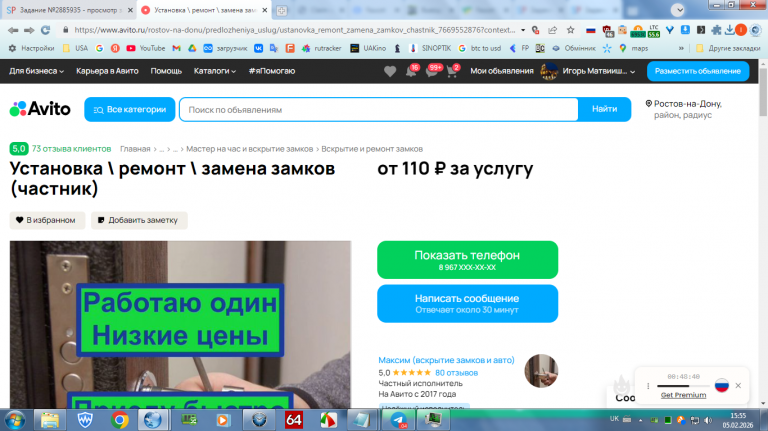Open the tab search dropdown arrow
This screenshot has width=768, height=431.
point(678,10)
